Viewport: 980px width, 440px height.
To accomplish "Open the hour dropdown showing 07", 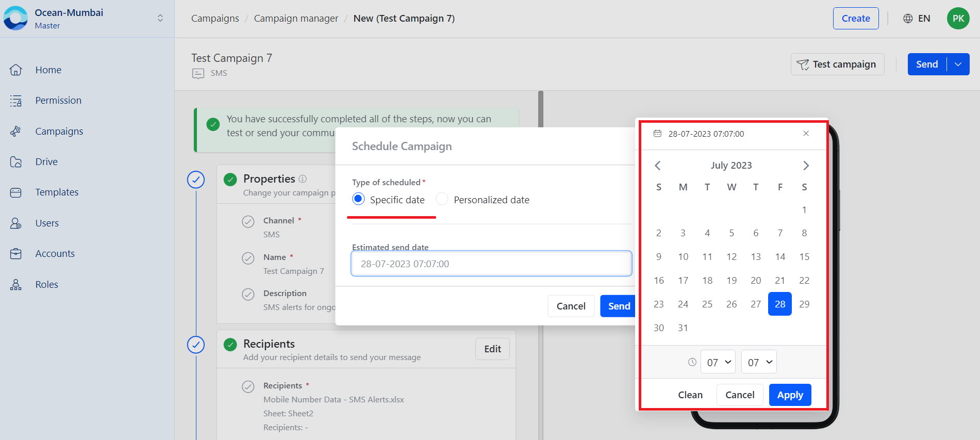I will (718, 362).
